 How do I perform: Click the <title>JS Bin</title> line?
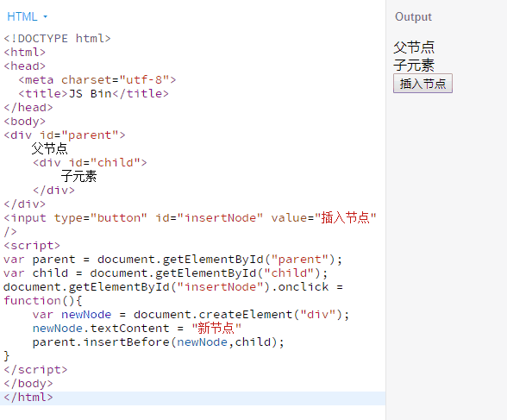[x=93, y=94]
